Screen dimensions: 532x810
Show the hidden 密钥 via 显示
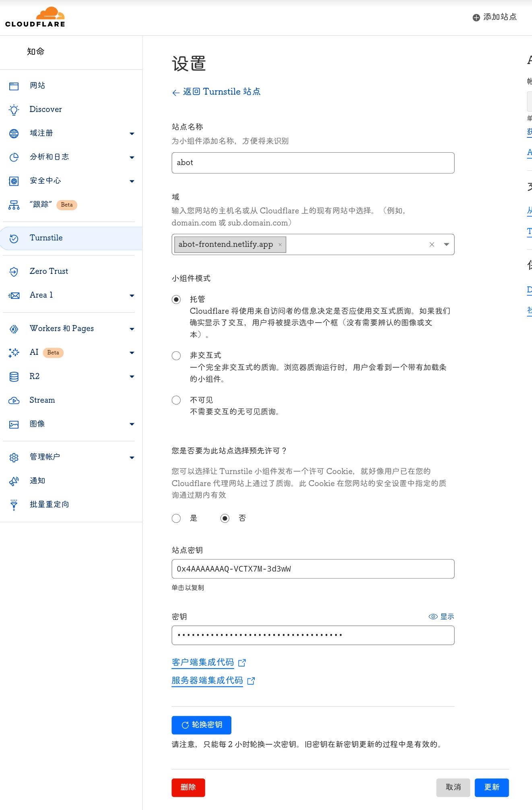tap(441, 616)
